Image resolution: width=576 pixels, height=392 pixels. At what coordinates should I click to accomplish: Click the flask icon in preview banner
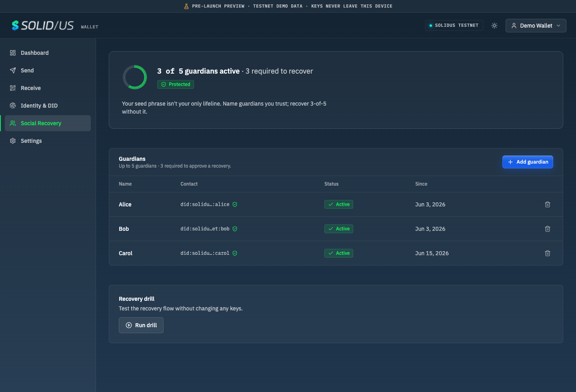click(x=186, y=6)
